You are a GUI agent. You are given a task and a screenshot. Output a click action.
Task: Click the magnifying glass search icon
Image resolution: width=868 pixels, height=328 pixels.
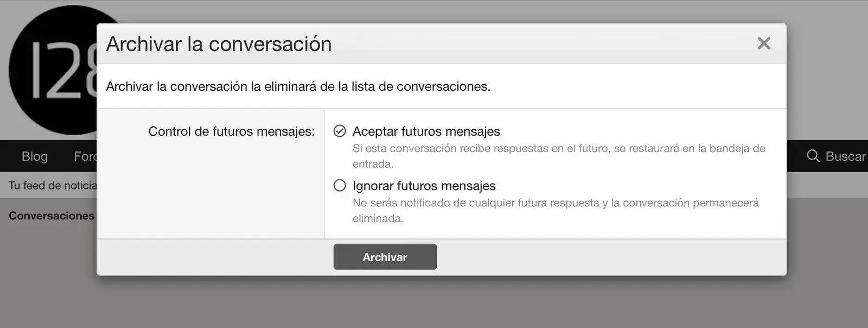[813, 156]
